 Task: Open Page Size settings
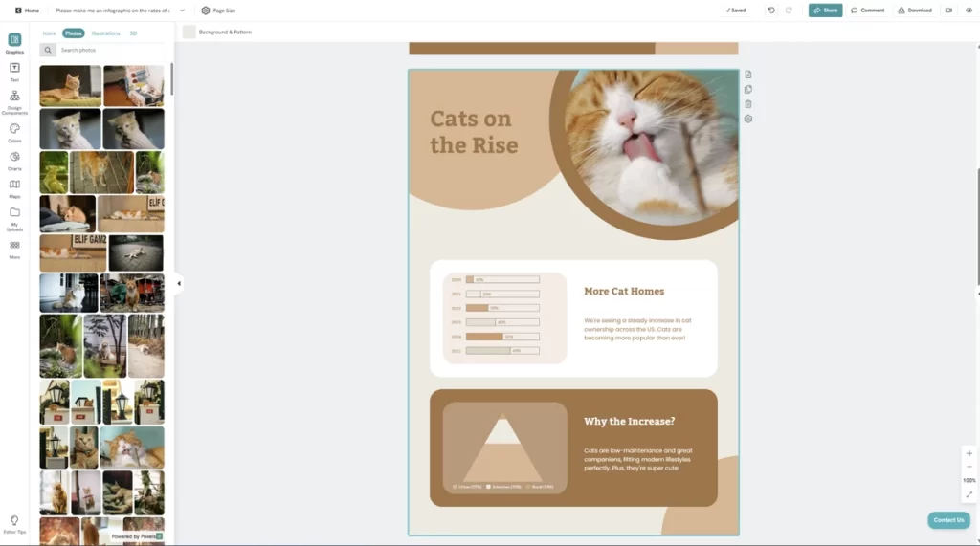(218, 10)
